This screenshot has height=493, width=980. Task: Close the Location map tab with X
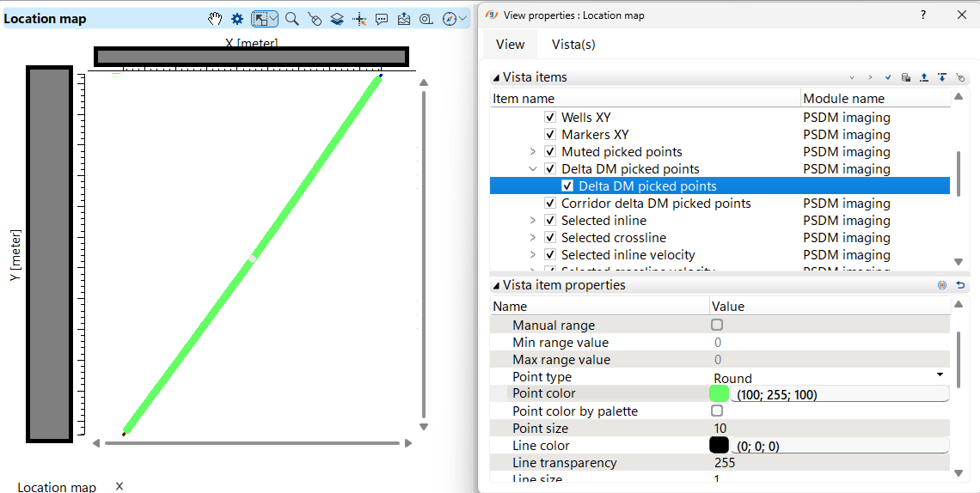119,486
